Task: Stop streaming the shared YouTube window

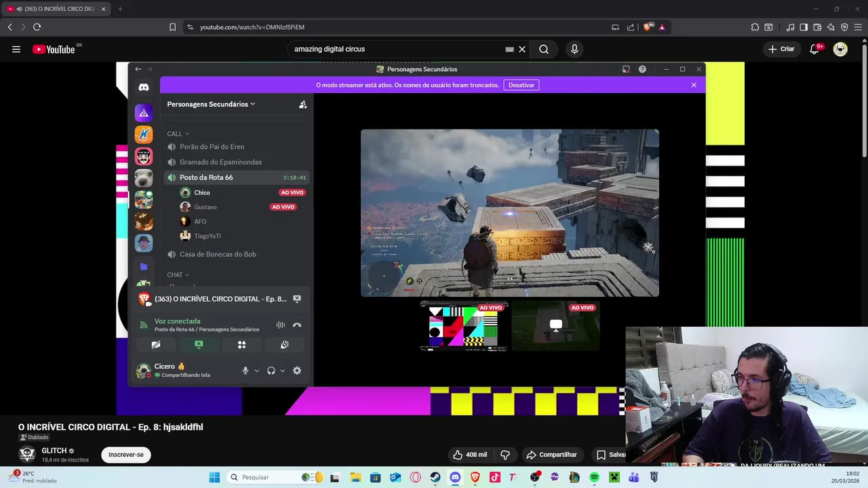Action: coord(297,299)
